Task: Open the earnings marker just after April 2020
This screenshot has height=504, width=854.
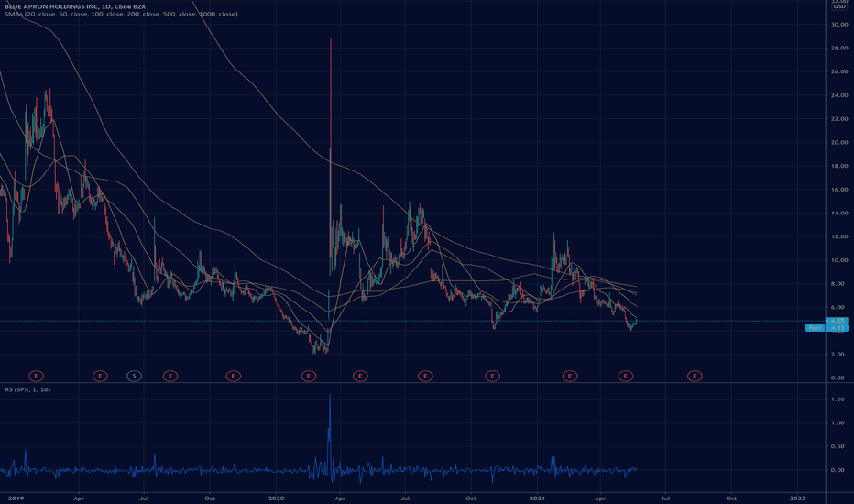Action: (x=360, y=376)
